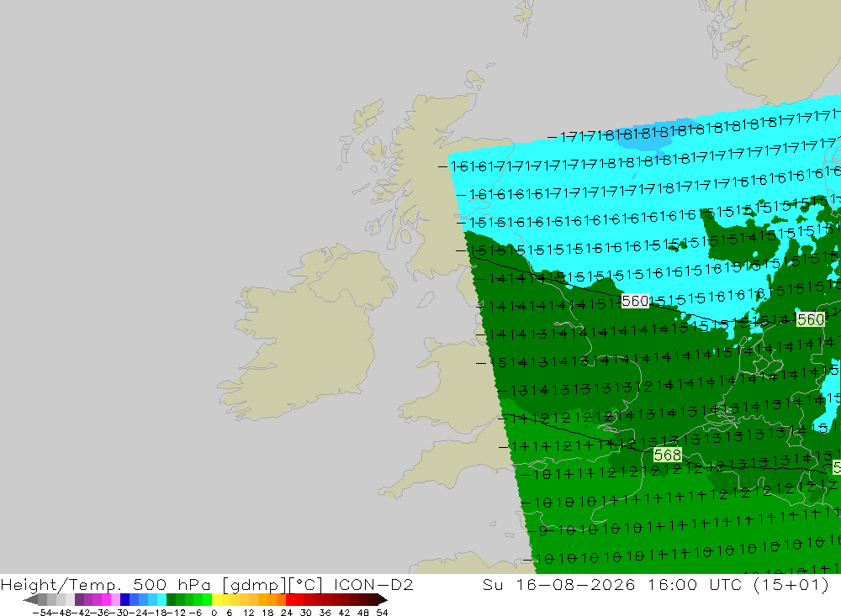This screenshot has height=616, width=841.
Task: Click the grey left arrow of color scale
Action: 30,599
